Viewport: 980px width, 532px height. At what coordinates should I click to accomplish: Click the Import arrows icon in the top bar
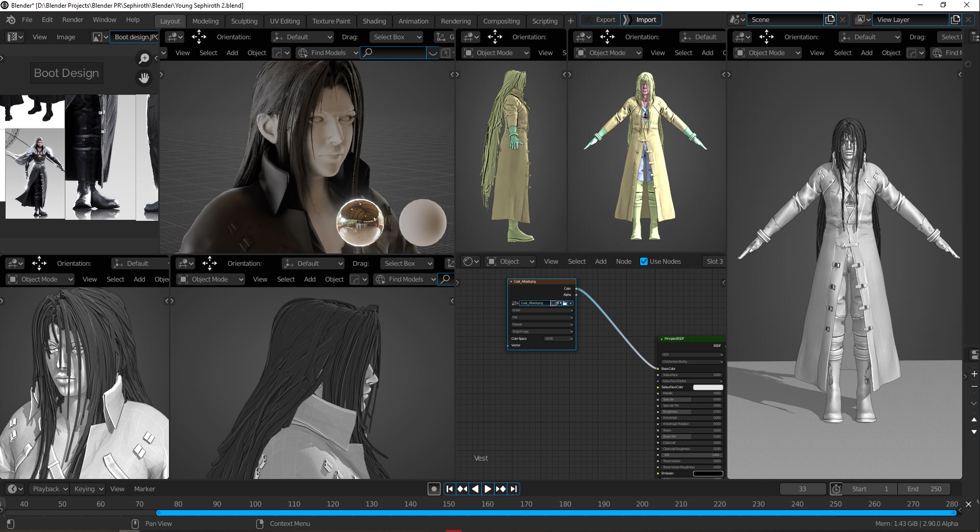point(626,20)
